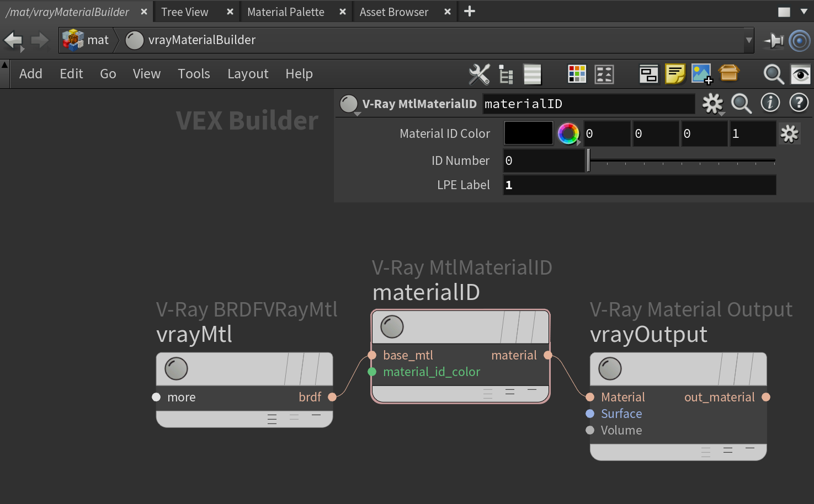Click the alpha value field showing 1

(753, 133)
